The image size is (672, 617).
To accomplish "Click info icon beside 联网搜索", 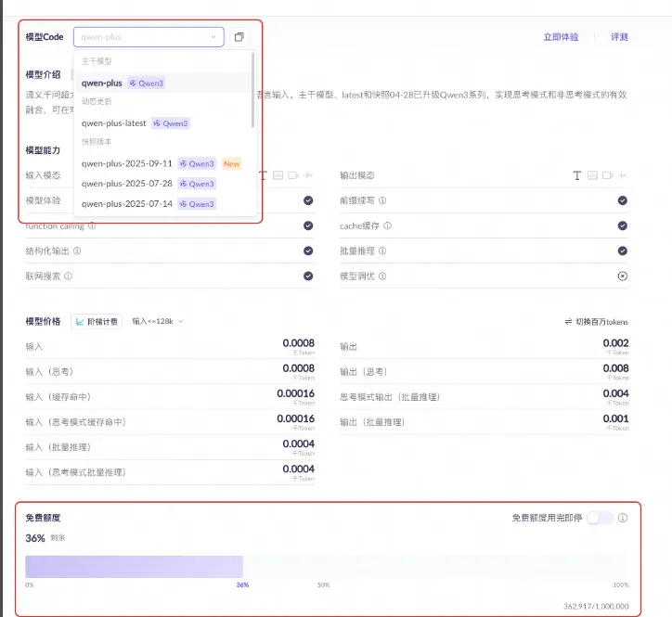I will click(x=68, y=276).
